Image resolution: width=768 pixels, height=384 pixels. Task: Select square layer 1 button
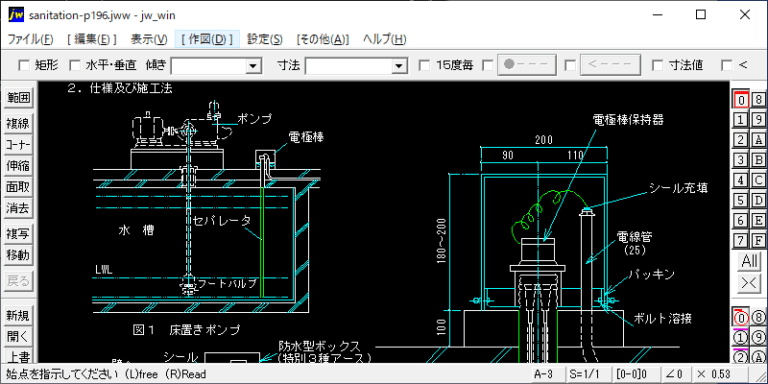coord(741,120)
